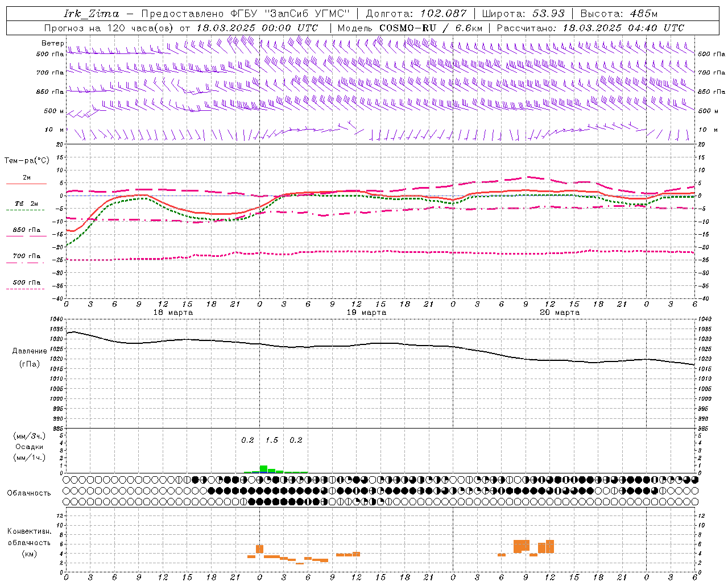The width and height of the screenshot is (728, 582).
Task: Click the "Осадки" precipitation label
Action: coord(29,447)
